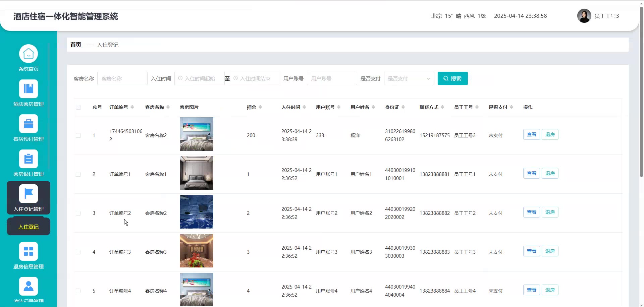Expand the 是否支付 dropdown filter
Image resolution: width=644 pixels, height=307 pixels.
tap(409, 78)
